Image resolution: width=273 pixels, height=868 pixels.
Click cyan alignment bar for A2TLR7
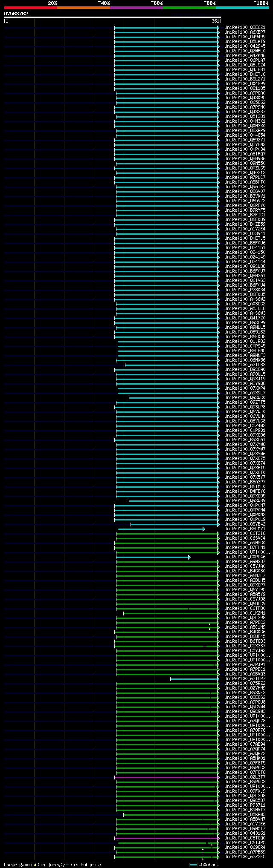click(195, 679)
